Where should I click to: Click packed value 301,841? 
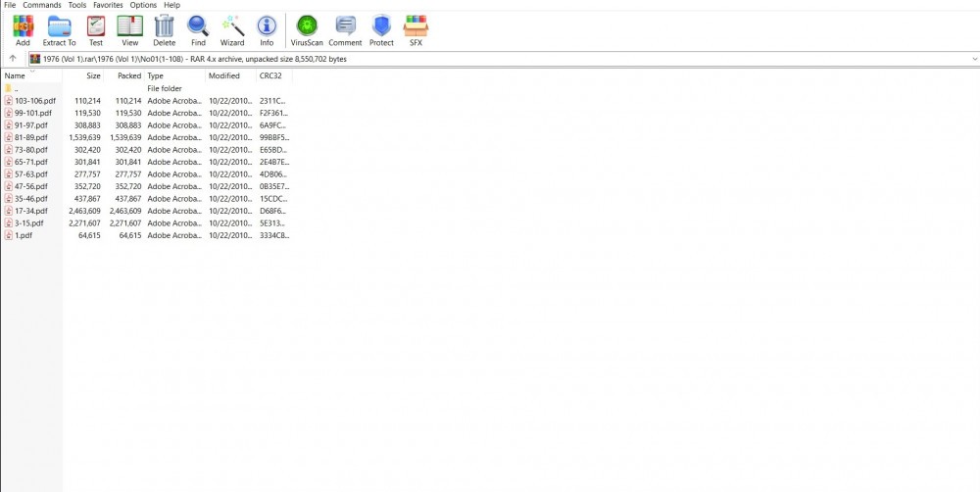(128, 162)
